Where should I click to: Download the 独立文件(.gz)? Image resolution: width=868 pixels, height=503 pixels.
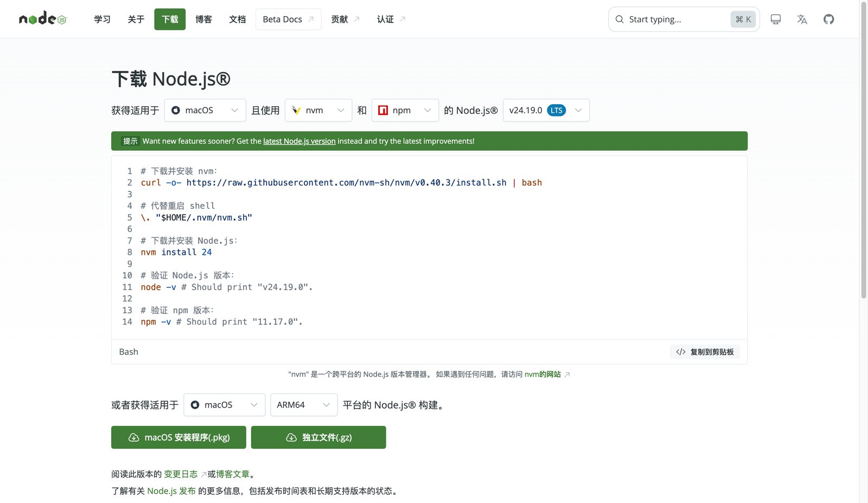click(318, 437)
